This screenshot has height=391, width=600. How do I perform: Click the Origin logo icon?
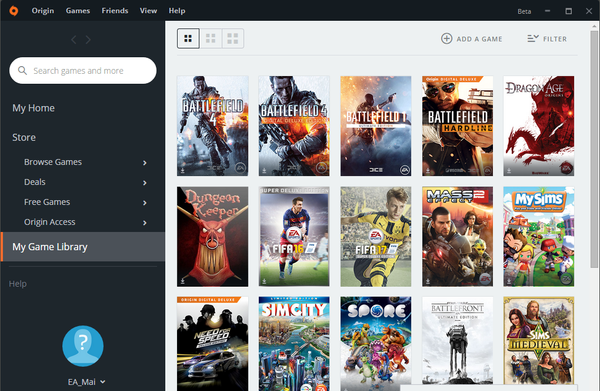[x=14, y=11]
